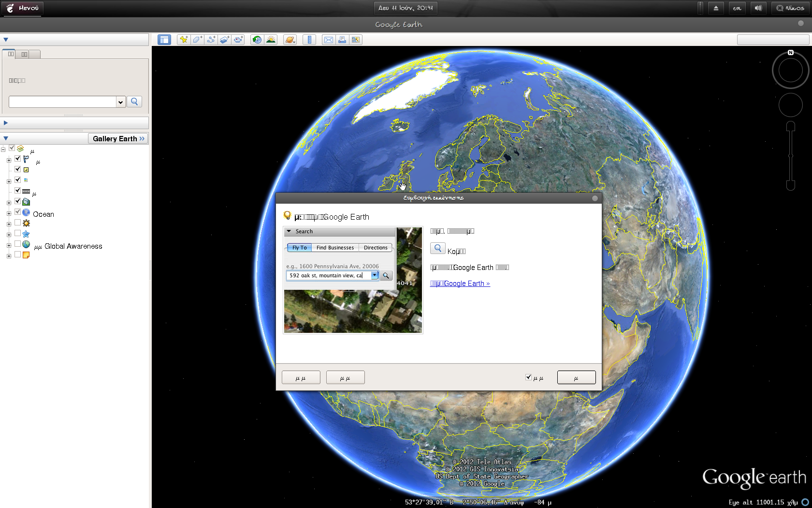Expand the Global Awareness layer node
This screenshot has height=508, width=812.
click(9, 245)
